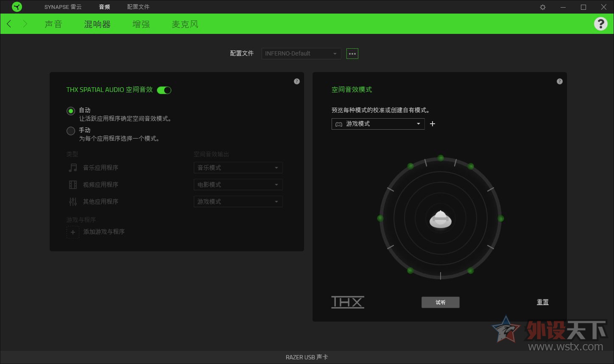Click the gamepad icon in the mode dropdown

tap(339, 124)
